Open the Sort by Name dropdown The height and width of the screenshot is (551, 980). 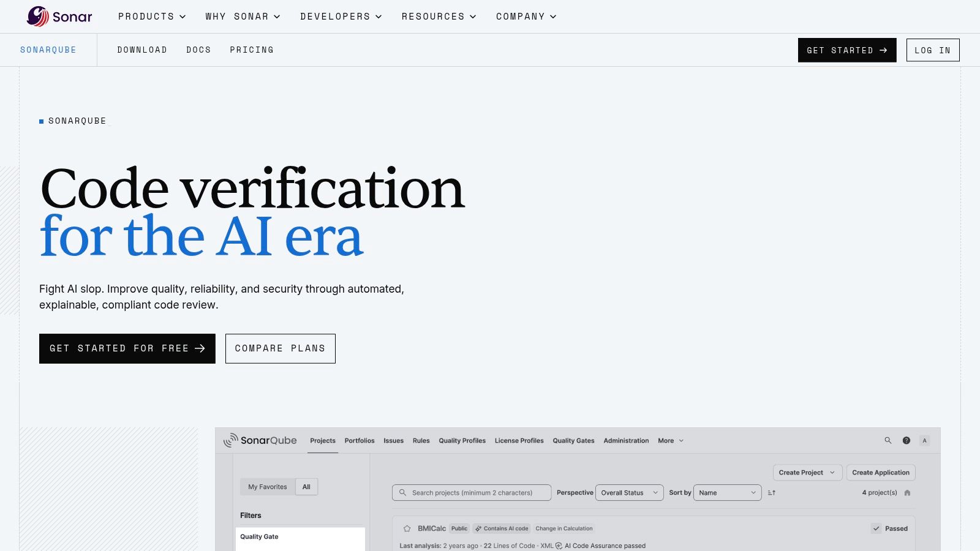[727, 493]
